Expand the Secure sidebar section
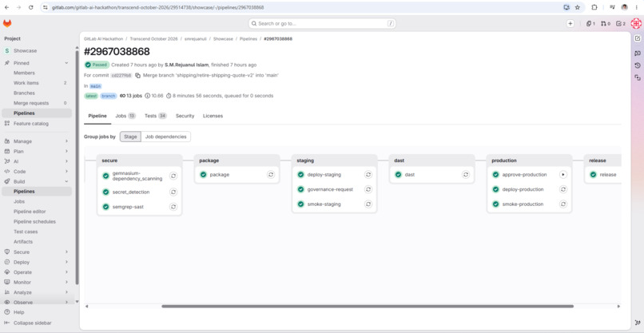Screen dimensions: 644x333 pos(66,252)
